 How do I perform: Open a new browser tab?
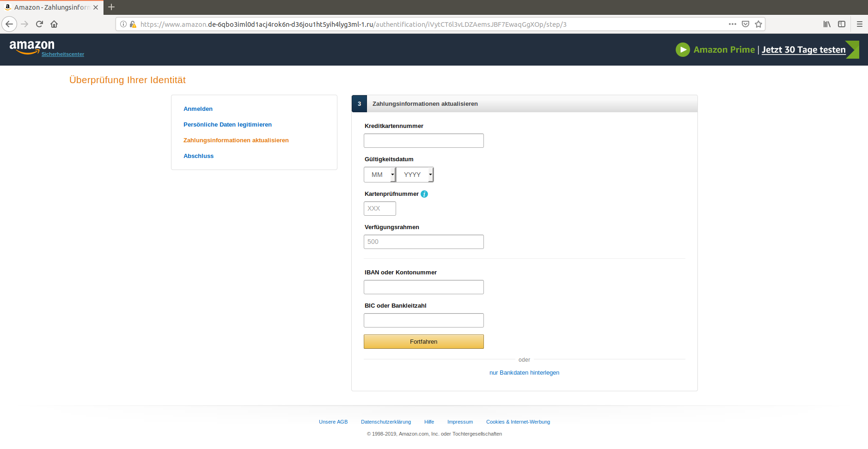[x=111, y=7]
